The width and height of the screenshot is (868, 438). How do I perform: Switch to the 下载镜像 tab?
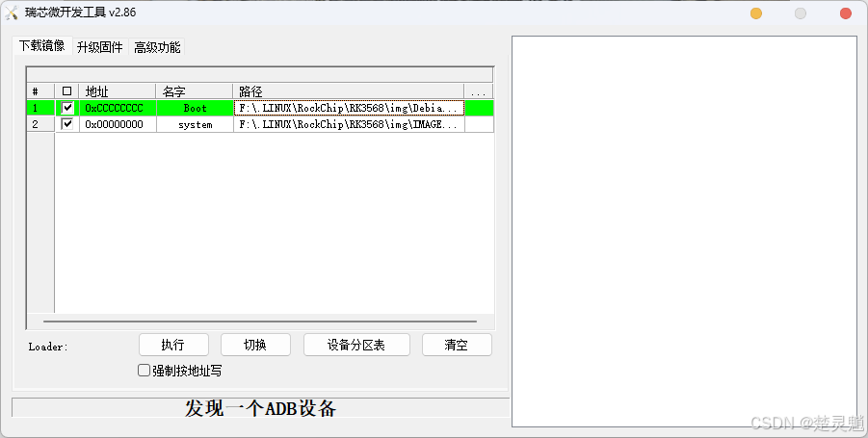[x=42, y=46]
